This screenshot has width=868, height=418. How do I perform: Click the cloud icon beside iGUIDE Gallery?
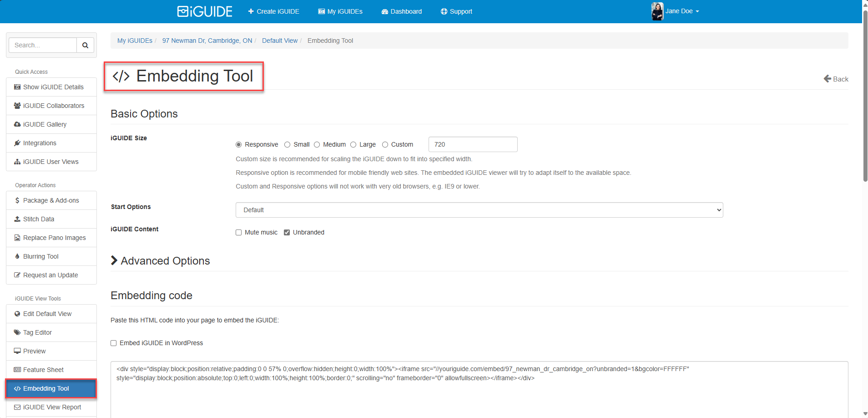point(17,124)
